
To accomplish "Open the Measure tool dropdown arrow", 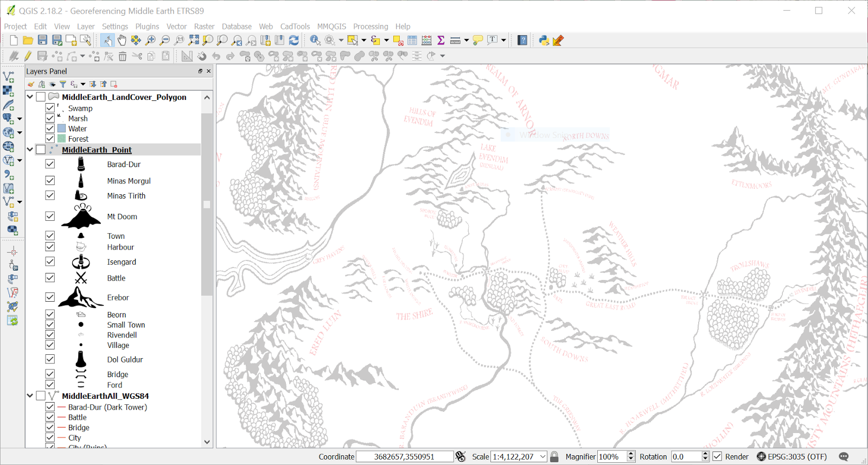I will tap(466, 40).
